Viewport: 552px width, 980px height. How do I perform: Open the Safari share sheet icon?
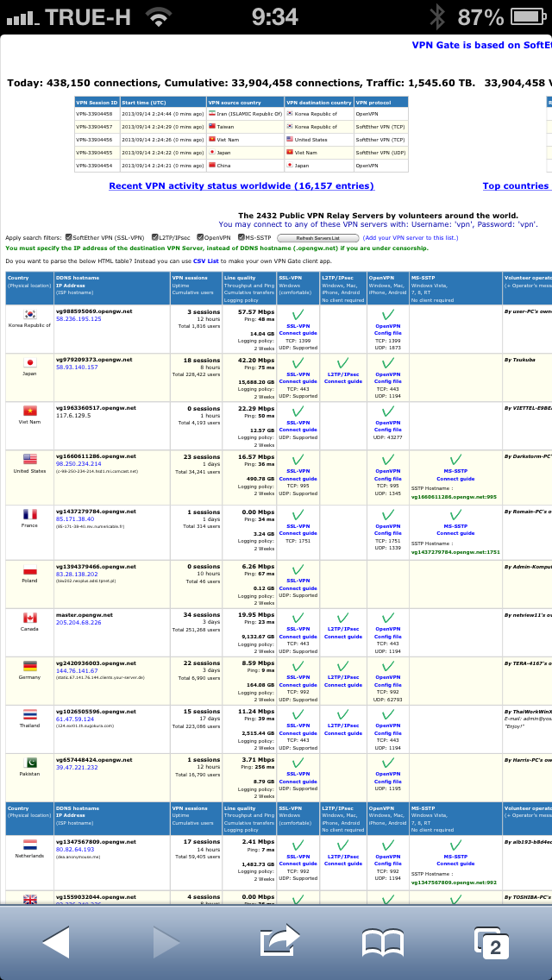(x=279, y=941)
